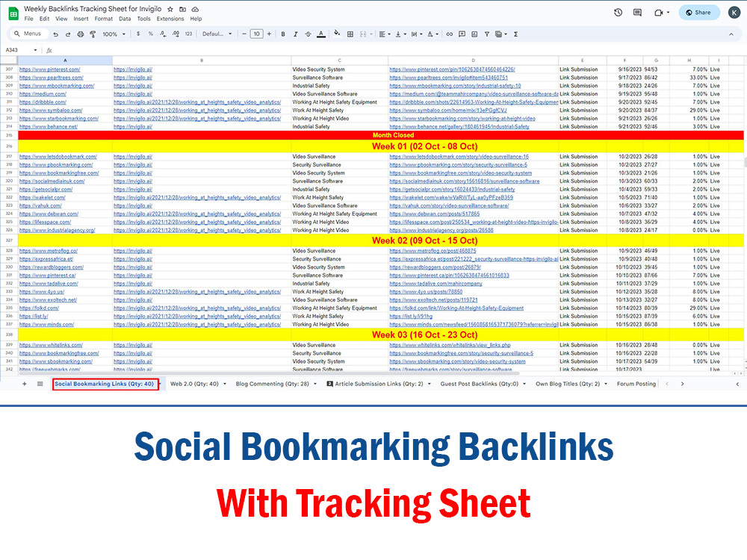Toggle Bold formatting
Viewport: 747px width, 560px height.
pyautogui.click(x=283, y=34)
